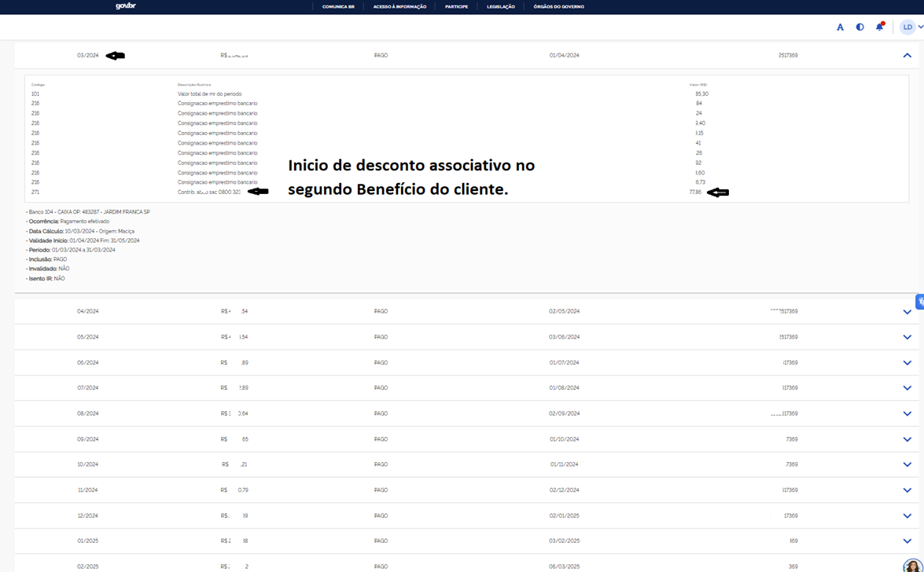Click payment date 02/12/2024
This screenshot has width=924, height=572.
(x=564, y=490)
